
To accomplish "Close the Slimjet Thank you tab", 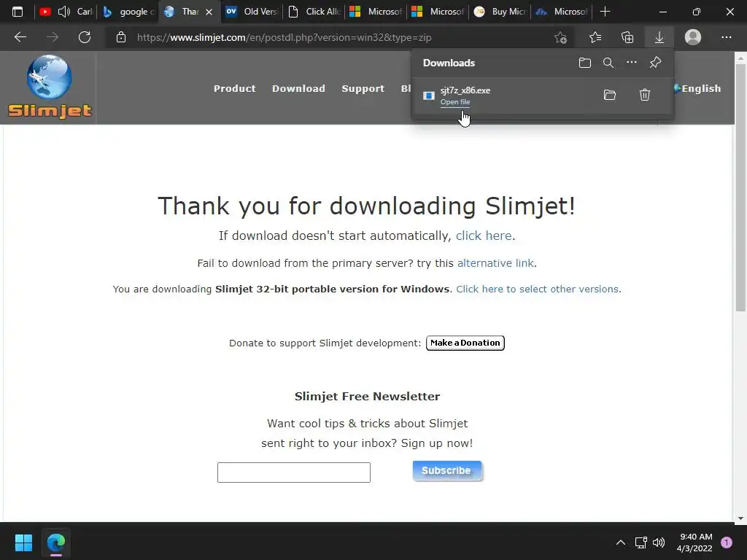I will pyautogui.click(x=209, y=12).
